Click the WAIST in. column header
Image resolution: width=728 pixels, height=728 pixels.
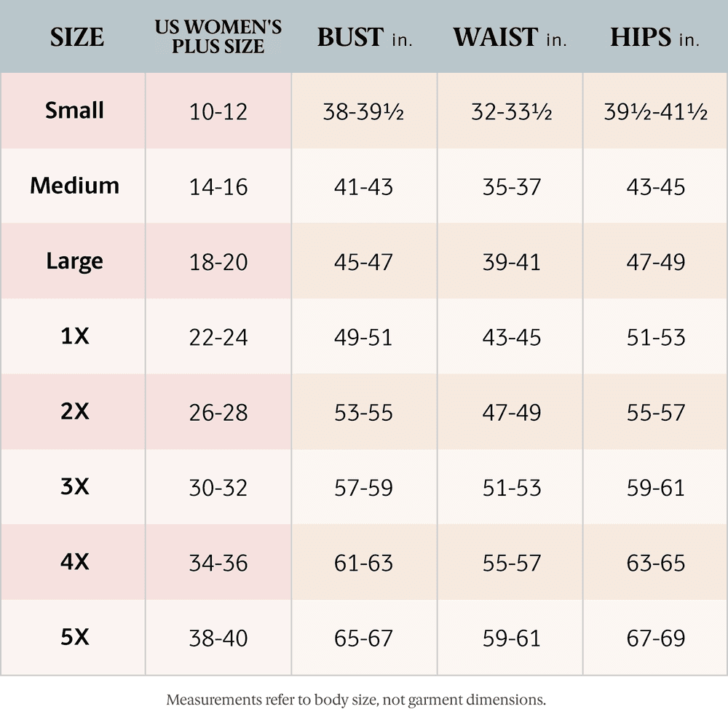(510, 37)
